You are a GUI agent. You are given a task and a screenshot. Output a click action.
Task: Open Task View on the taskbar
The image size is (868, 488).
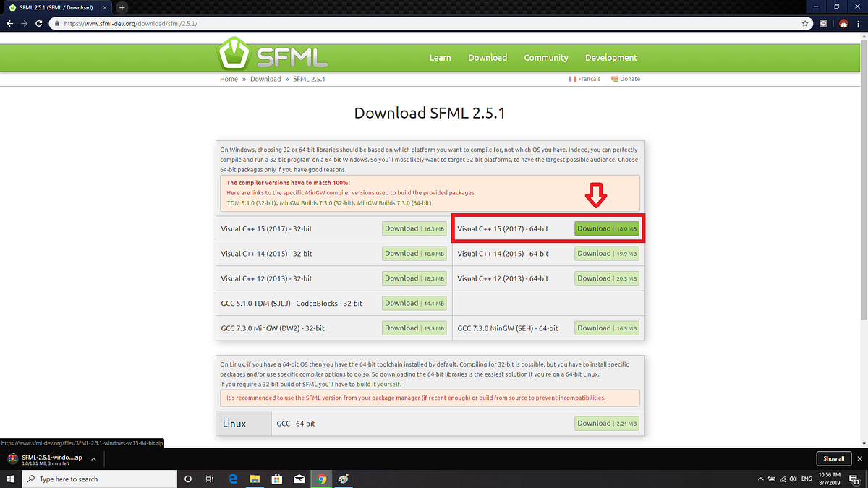coord(209,479)
